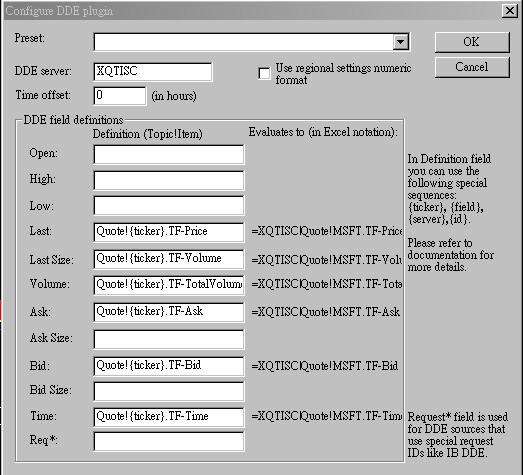
Task: Focus the empty Ask Size field
Action: (x=169, y=339)
